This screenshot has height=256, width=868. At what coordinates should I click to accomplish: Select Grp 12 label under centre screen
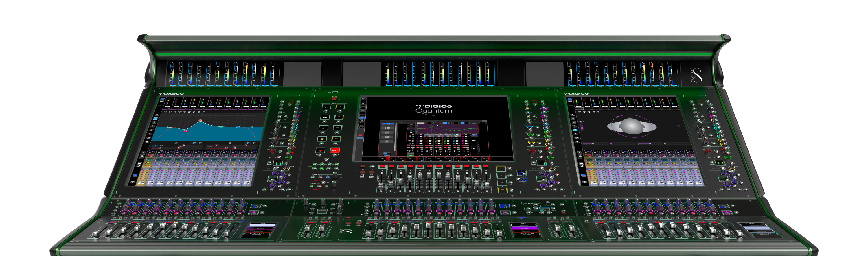485,159
